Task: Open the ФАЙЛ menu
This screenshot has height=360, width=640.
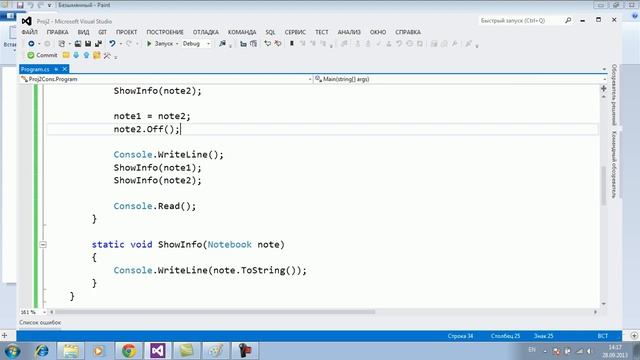Action: pyautogui.click(x=30, y=32)
